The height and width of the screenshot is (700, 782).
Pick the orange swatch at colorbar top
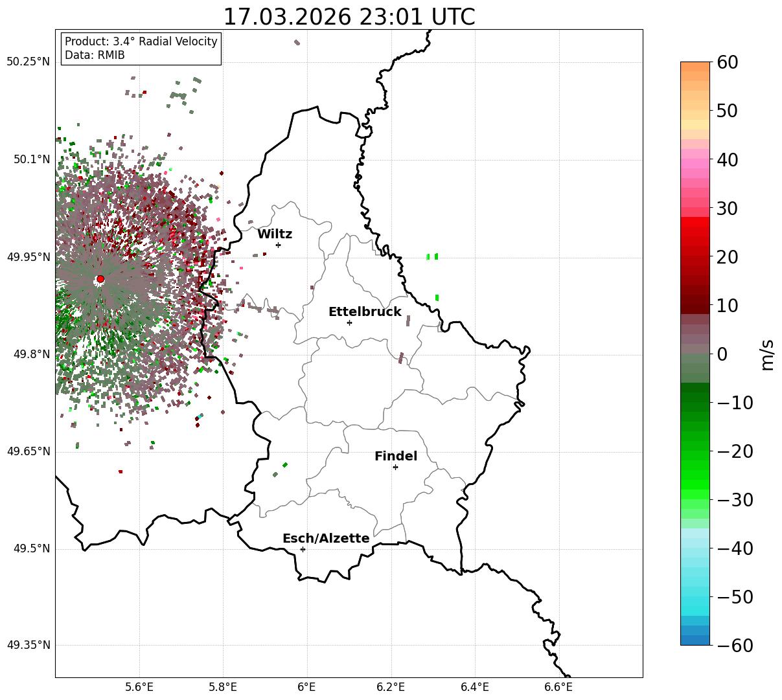pyautogui.click(x=695, y=67)
